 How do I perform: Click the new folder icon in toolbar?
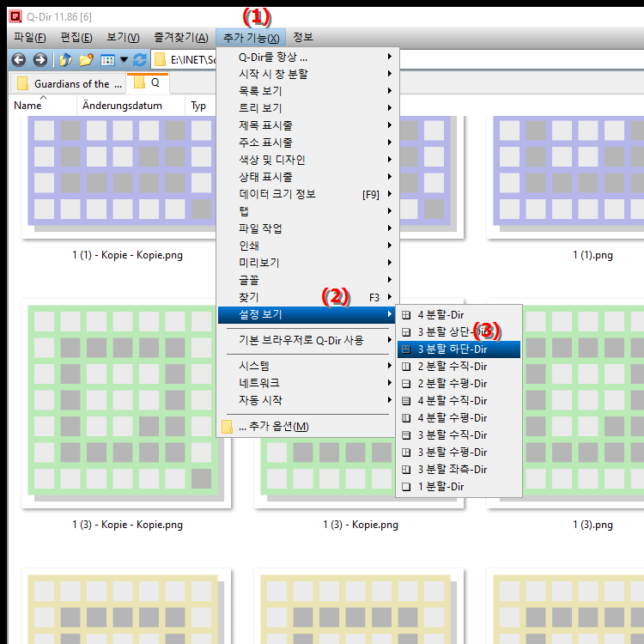86,60
